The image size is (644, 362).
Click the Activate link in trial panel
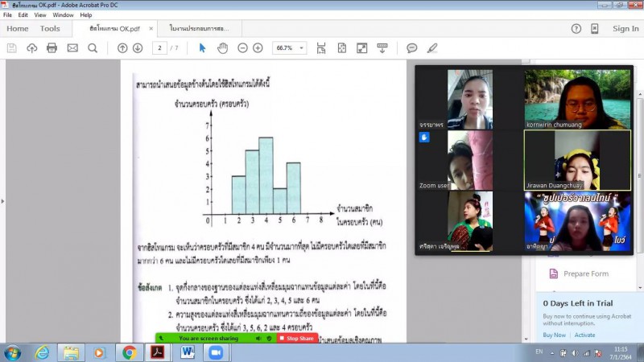pos(585,335)
